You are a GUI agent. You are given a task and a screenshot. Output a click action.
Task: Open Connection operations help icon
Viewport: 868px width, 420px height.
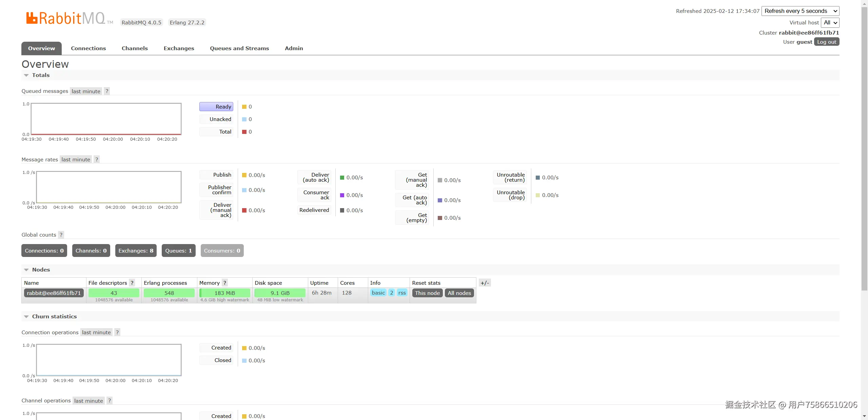[117, 332]
